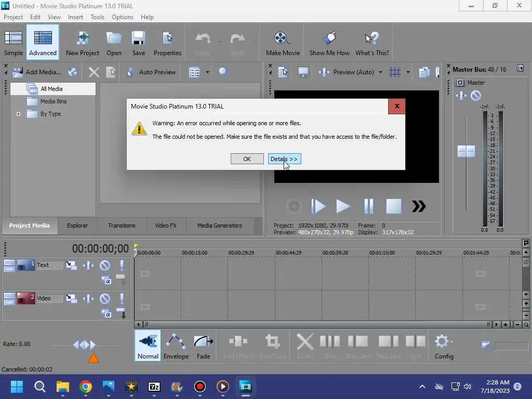Open the Preview (Auto) quality dropdown
Screen dimensions: 532x399
[x=380, y=72]
